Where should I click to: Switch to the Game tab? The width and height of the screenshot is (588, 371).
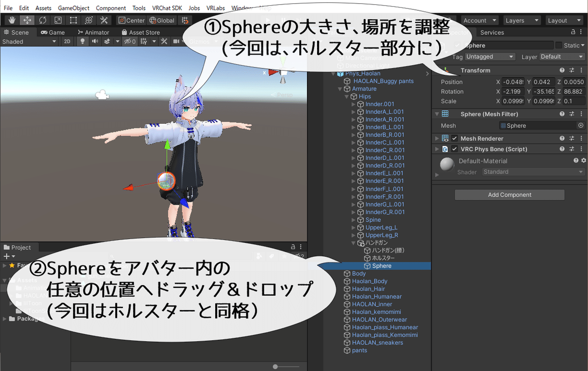[x=53, y=32]
